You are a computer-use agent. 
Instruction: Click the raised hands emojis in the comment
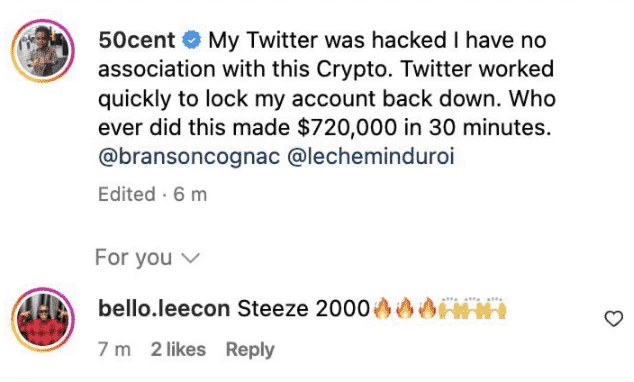[x=472, y=309]
